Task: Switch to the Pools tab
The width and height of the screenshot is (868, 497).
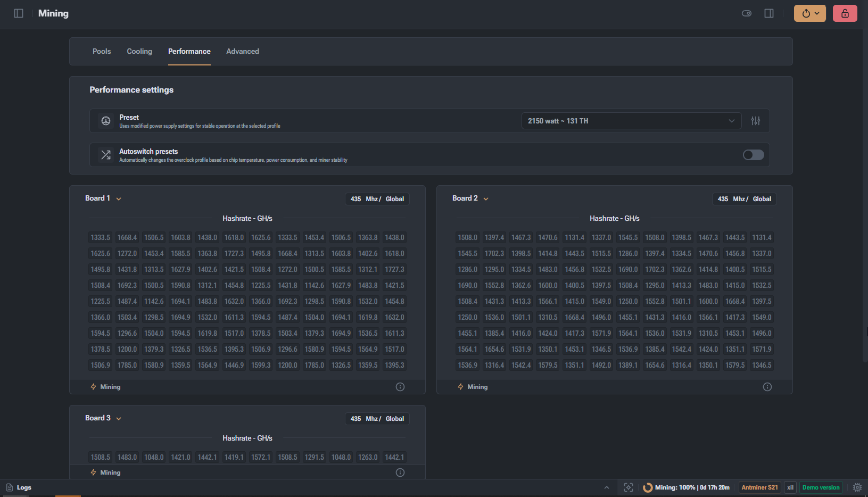Action: pyautogui.click(x=102, y=51)
